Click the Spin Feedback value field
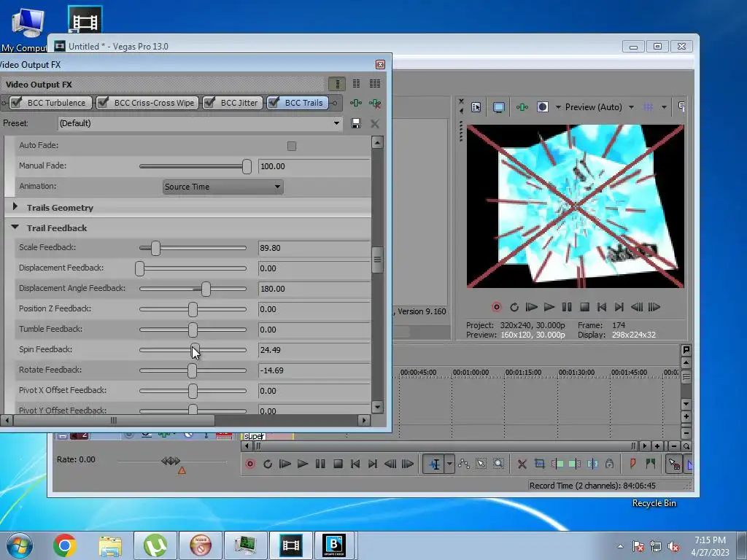Screen dimensions: 747x560 [314, 350]
